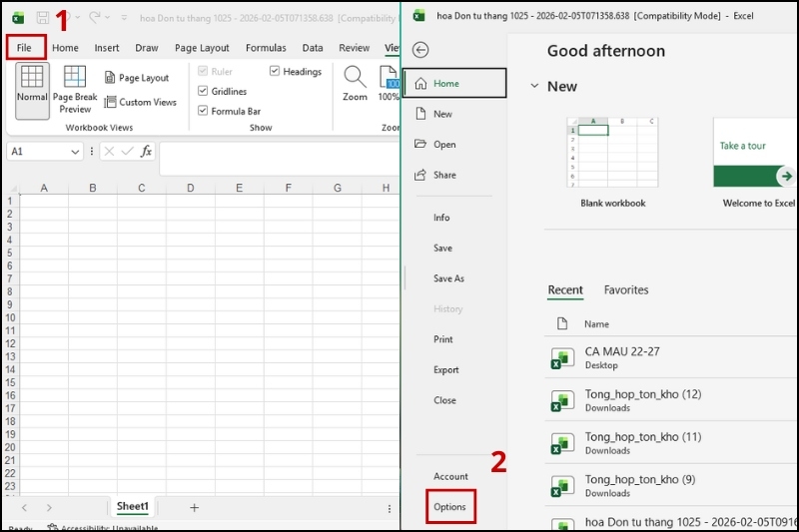Click the back arrow in backstage view

tap(420, 50)
